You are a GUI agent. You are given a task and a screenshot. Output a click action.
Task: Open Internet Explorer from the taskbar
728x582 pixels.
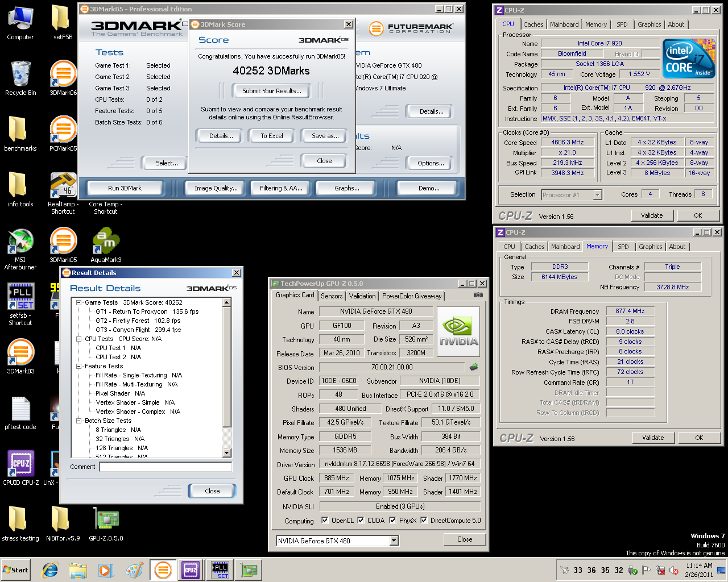coord(50,569)
